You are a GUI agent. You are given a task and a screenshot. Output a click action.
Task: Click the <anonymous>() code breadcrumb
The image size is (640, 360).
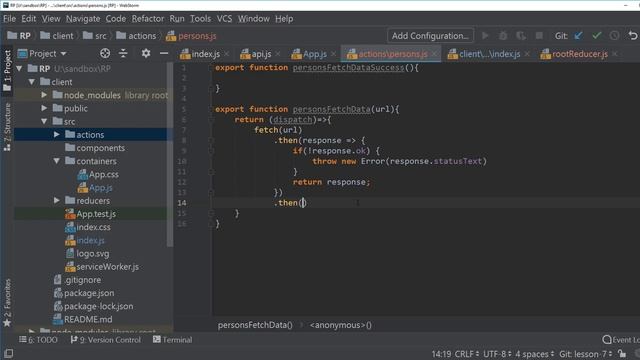point(340,325)
